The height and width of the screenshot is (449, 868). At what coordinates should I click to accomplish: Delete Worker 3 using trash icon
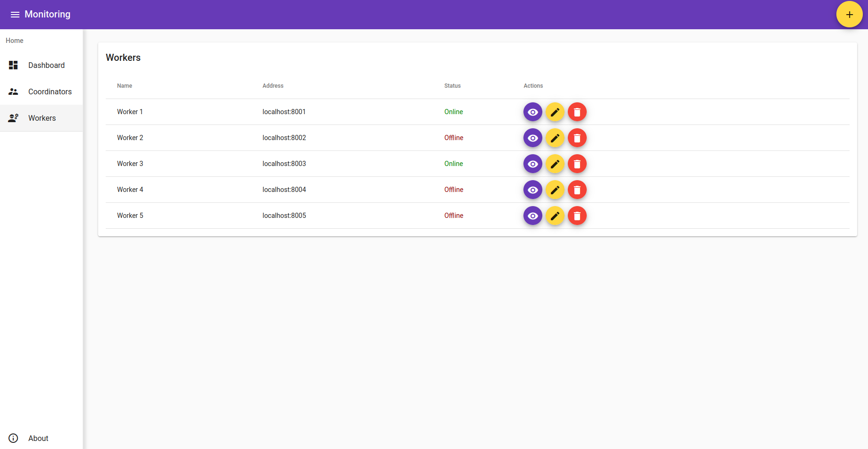(577, 164)
